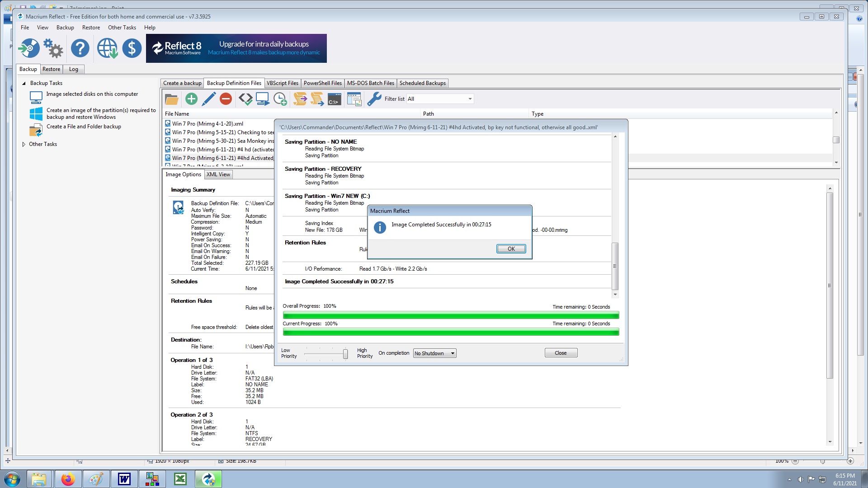
Task: Click the red remove definition icon
Action: pyautogui.click(x=226, y=99)
